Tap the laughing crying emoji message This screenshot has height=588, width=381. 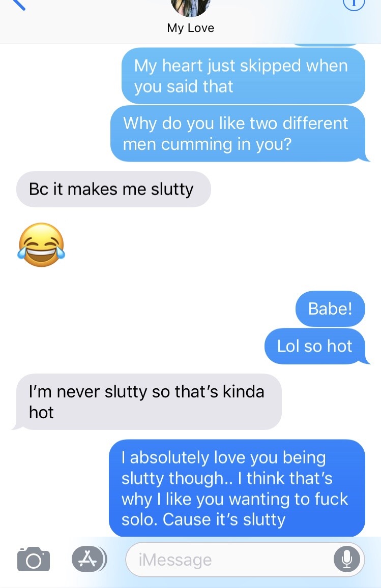point(41,245)
